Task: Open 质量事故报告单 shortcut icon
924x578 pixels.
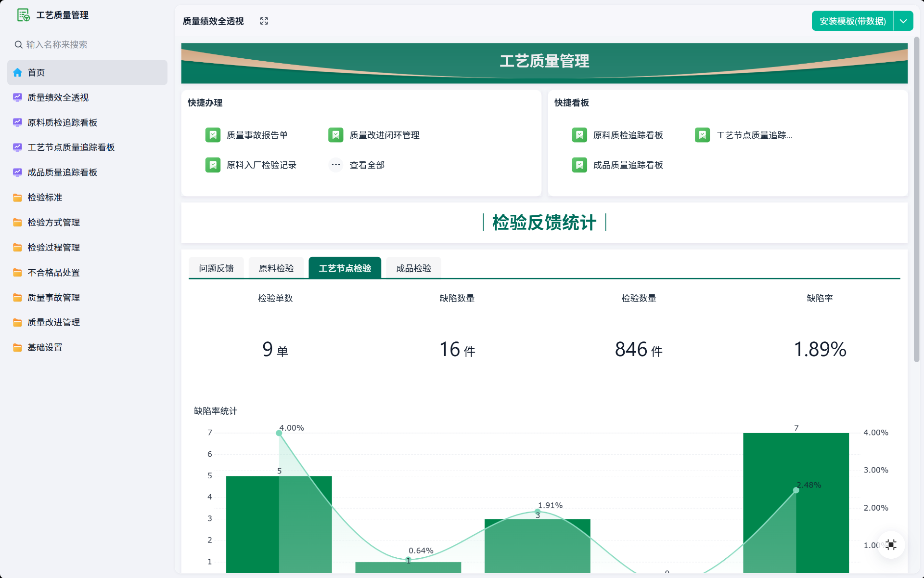Action: [213, 135]
